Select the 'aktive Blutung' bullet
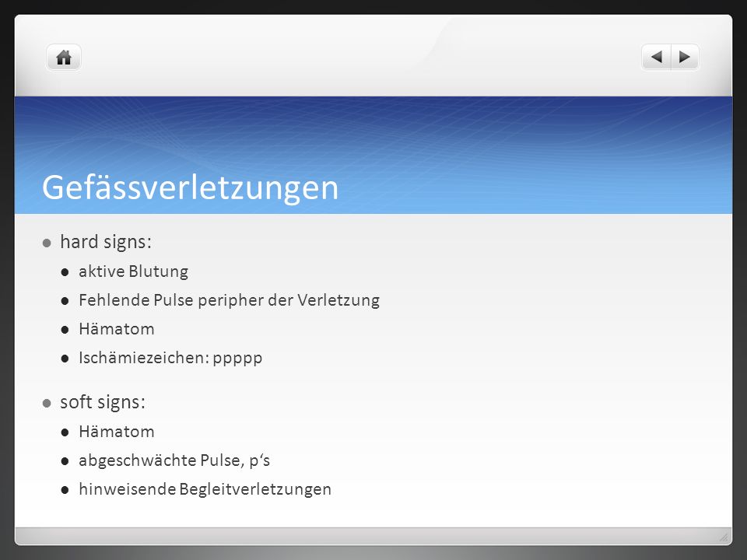This screenshot has width=747, height=560. click(133, 271)
